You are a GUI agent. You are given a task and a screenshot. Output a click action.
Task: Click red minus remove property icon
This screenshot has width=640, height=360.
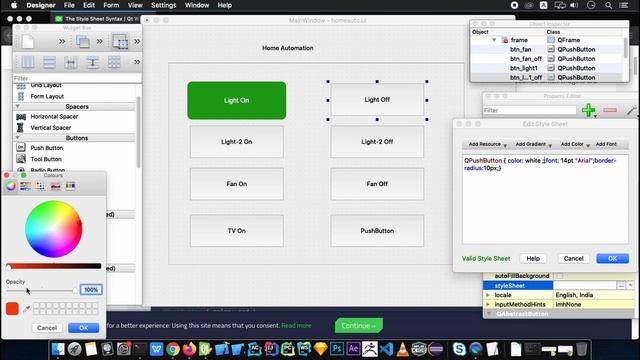pos(610,110)
